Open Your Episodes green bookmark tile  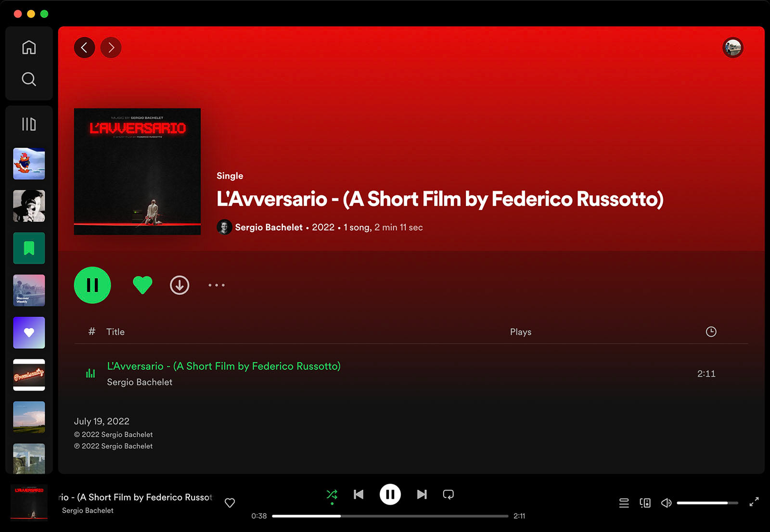(x=29, y=248)
